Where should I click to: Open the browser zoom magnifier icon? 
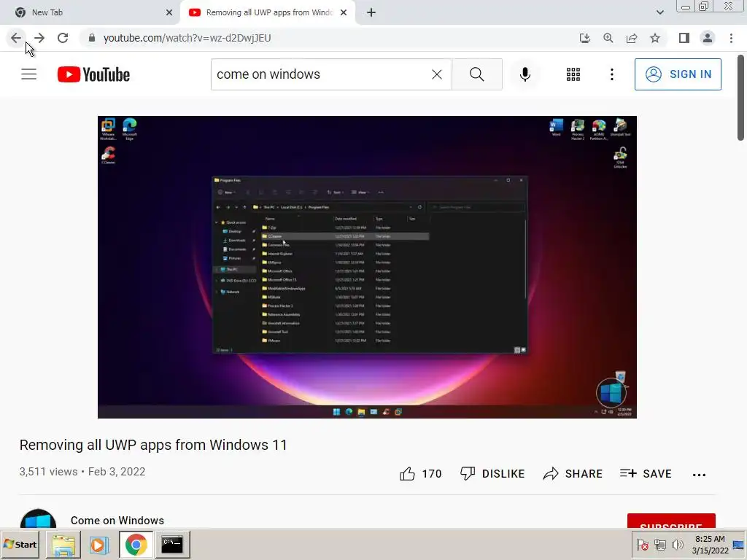608,38
